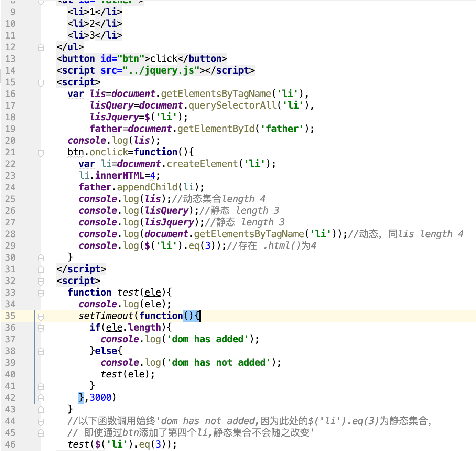Collapse the btn.onclick function fold at line 21
Viewport: 476px width, 451px height.
pos(41,153)
